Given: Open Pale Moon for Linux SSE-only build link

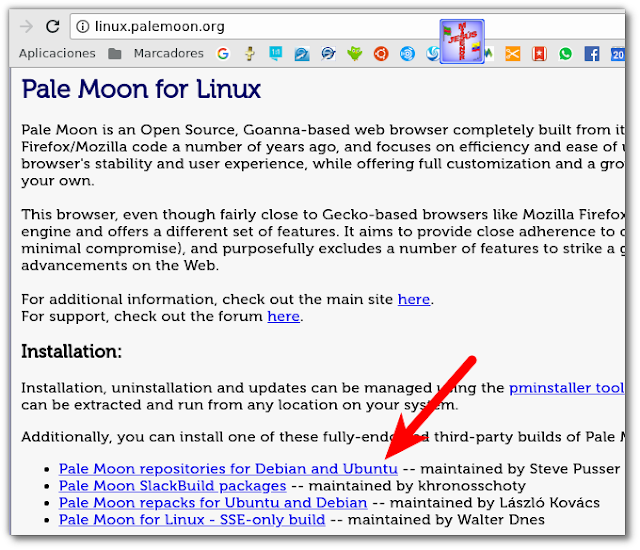Looking at the screenshot, I should point(192,520).
